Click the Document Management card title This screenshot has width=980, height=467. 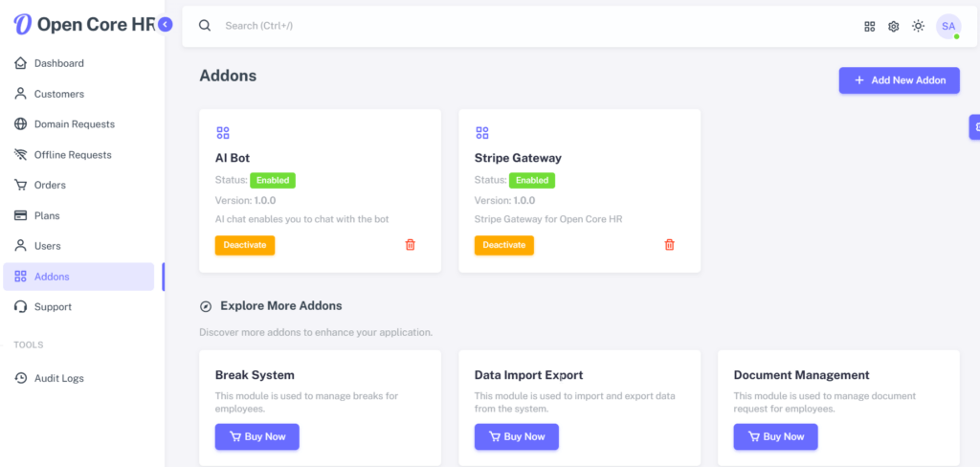[x=801, y=375]
